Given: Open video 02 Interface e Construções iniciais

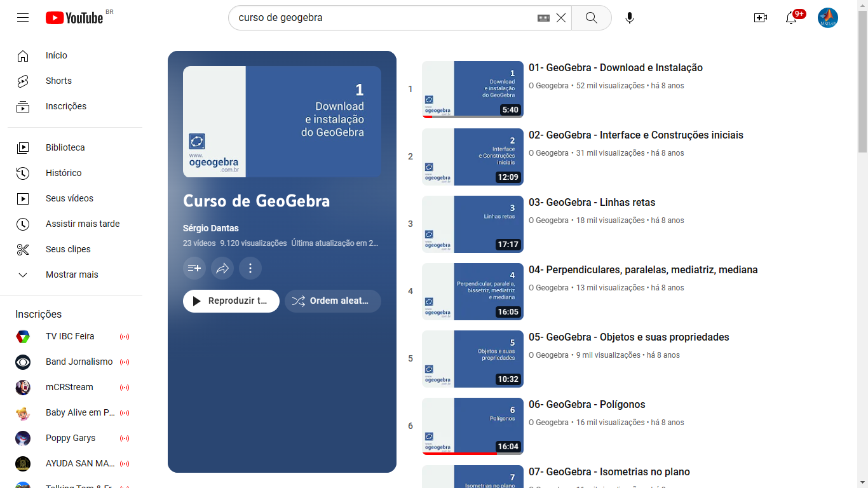Looking at the screenshot, I should pos(636,135).
